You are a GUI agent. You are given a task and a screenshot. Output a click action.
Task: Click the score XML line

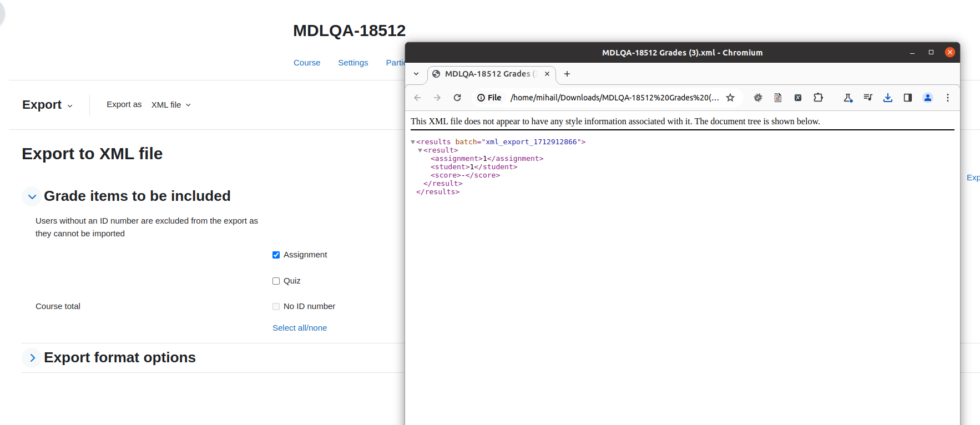(465, 175)
